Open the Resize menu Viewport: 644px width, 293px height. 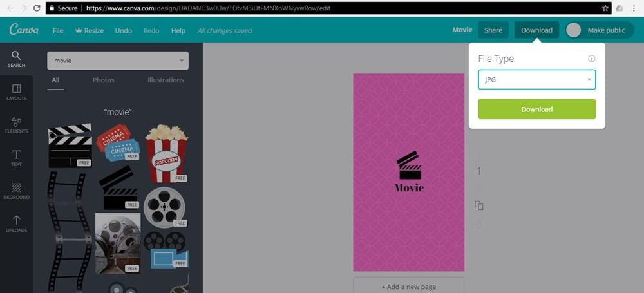pyautogui.click(x=90, y=30)
